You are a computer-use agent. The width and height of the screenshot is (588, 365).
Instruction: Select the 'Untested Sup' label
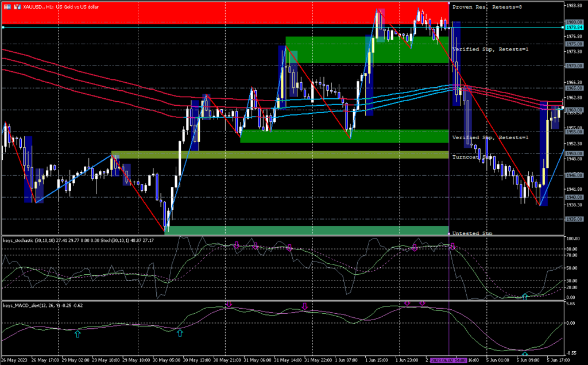click(472, 233)
